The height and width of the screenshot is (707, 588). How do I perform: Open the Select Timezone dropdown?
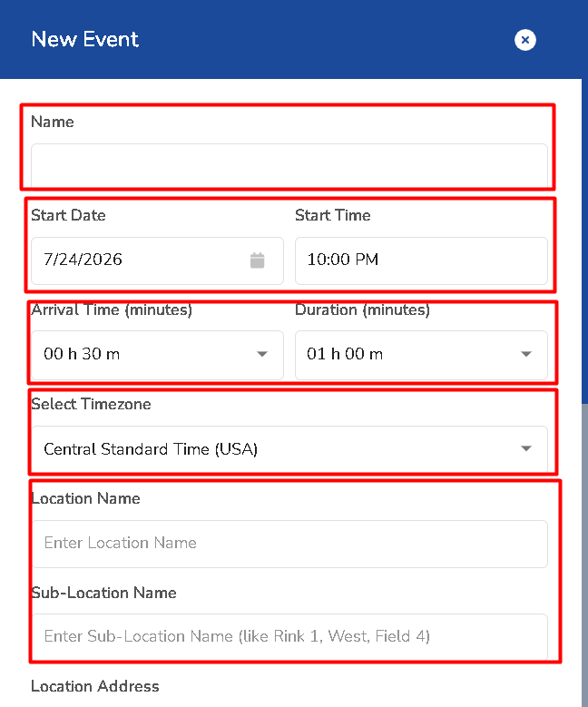[x=289, y=449]
